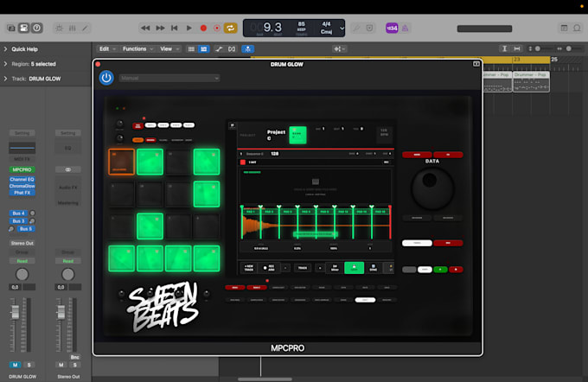Open the List Editors icon on the right
Viewport: 588px width, 382px height.
click(x=564, y=29)
